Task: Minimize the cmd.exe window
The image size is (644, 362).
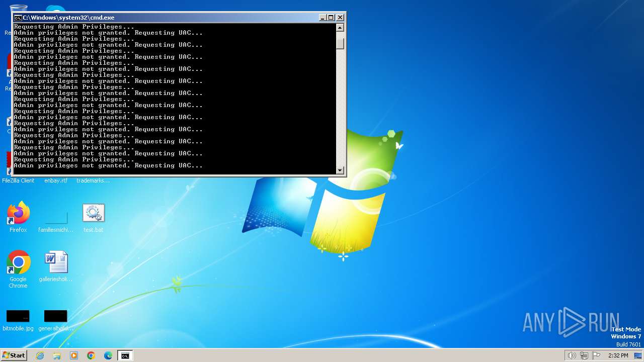Action: click(x=323, y=18)
